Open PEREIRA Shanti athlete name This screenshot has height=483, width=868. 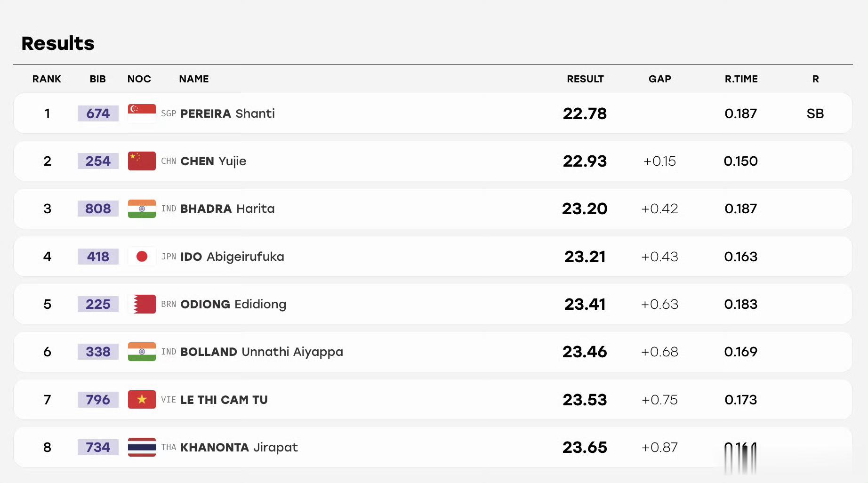(x=227, y=113)
